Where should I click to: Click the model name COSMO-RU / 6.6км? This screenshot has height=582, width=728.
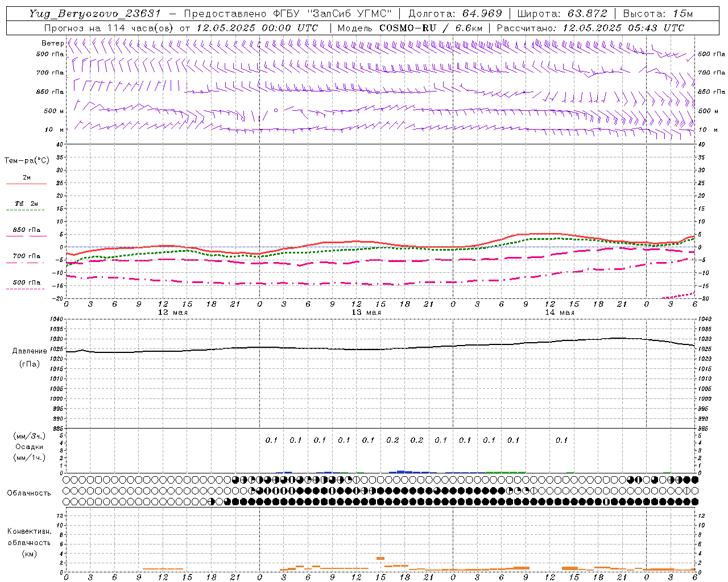431,28
